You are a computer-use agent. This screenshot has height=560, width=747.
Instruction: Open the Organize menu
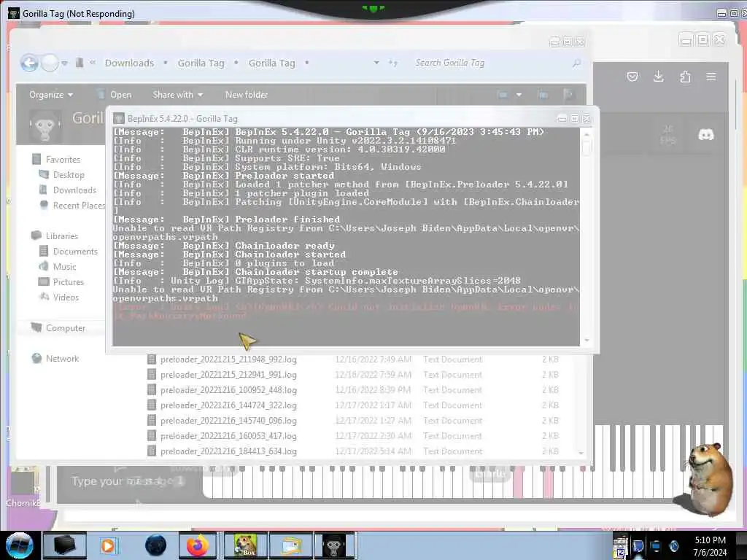pos(51,95)
